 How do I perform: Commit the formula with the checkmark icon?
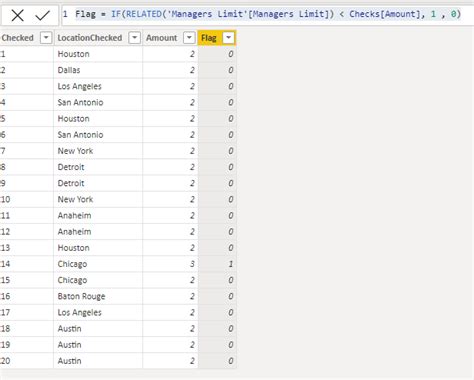click(42, 15)
